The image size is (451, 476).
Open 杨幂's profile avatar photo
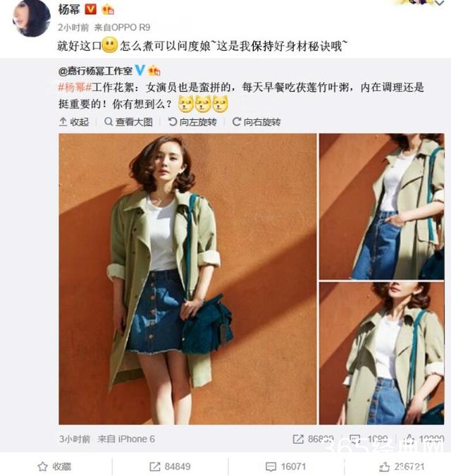click(x=31, y=18)
